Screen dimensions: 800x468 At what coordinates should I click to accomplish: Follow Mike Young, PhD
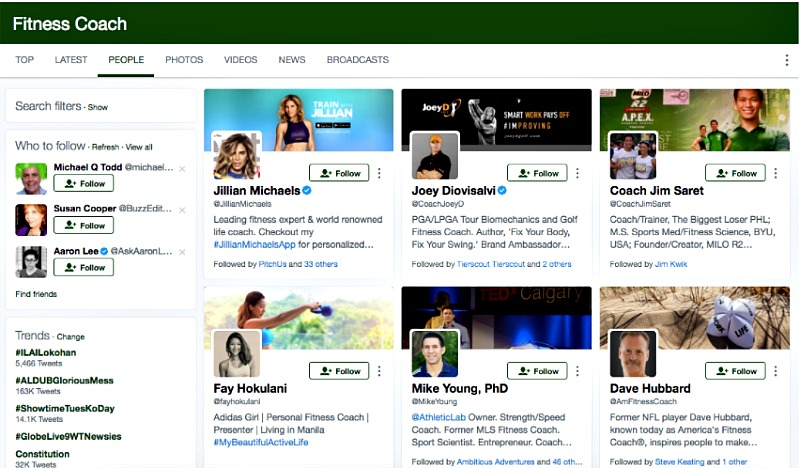pos(537,371)
